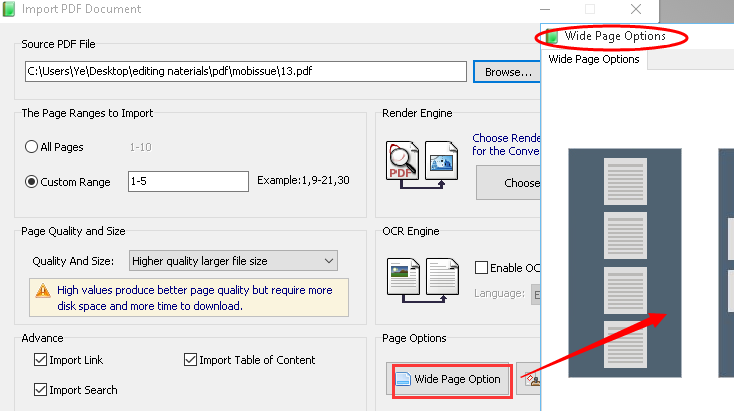This screenshot has height=411, width=734.
Task: Click the picture document icon in OCR Engine
Action: coord(403,276)
